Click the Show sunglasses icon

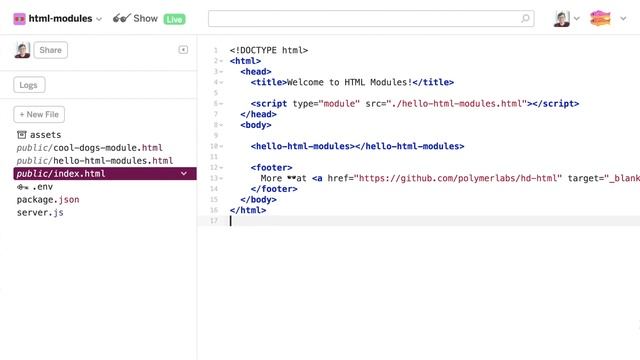(x=122, y=18)
